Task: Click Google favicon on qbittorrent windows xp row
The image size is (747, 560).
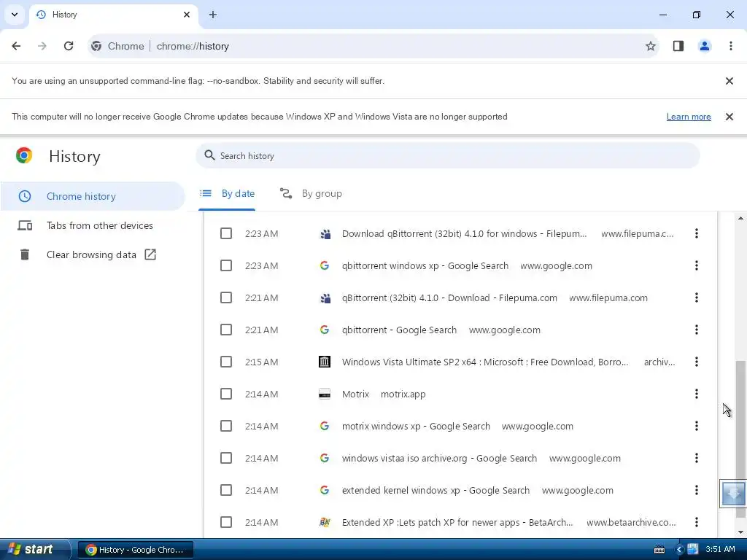Action: pyautogui.click(x=325, y=265)
